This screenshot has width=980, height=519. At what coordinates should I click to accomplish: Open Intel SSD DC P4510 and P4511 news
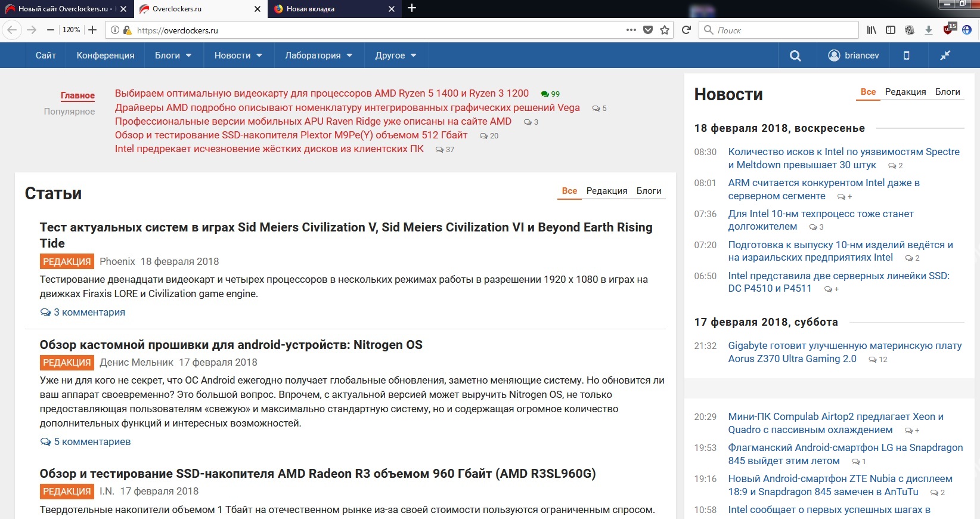[839, 282]
